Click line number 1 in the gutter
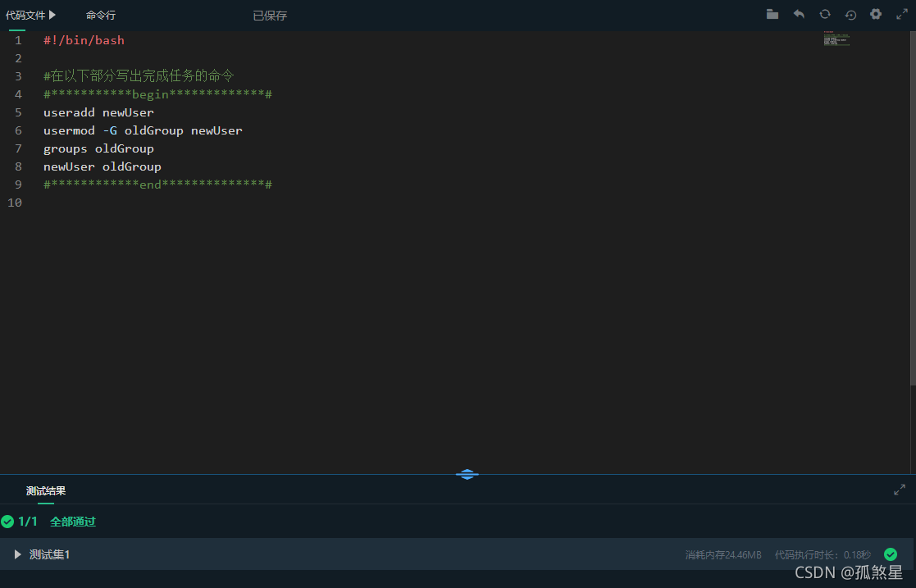 [16, 39]
